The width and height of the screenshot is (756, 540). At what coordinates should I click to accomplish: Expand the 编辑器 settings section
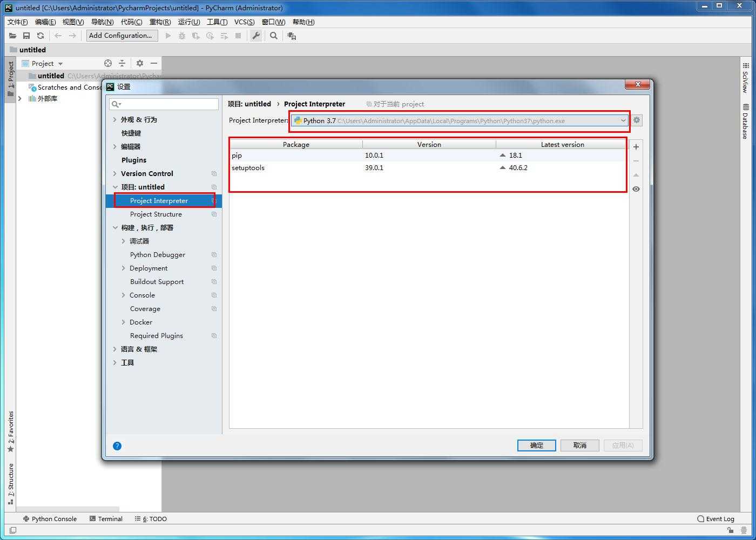coord(114,146)
